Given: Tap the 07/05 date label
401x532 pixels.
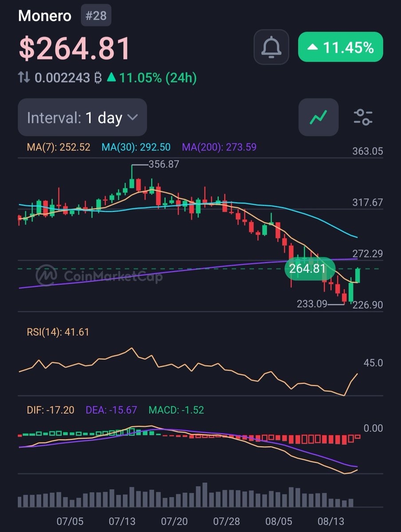Looking at the screenshot, I should [70, 521].
